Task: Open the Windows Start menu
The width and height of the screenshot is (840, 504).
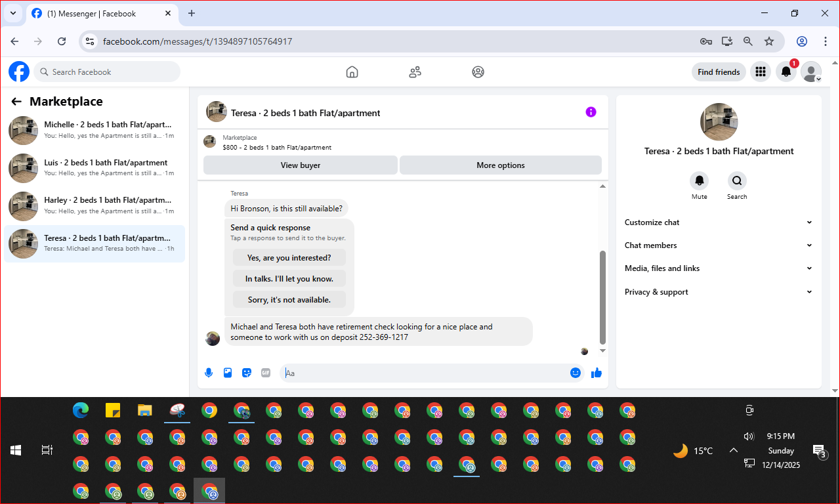Action: 16,450
